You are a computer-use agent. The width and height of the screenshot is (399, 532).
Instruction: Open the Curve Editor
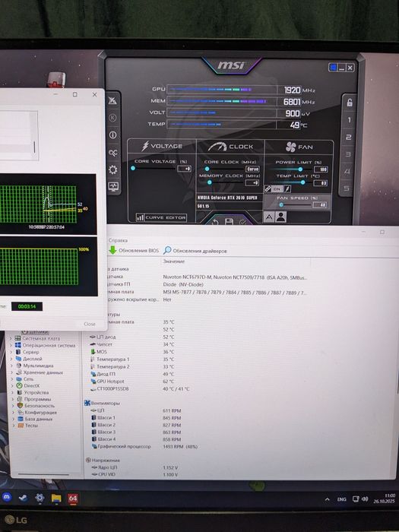161,217
